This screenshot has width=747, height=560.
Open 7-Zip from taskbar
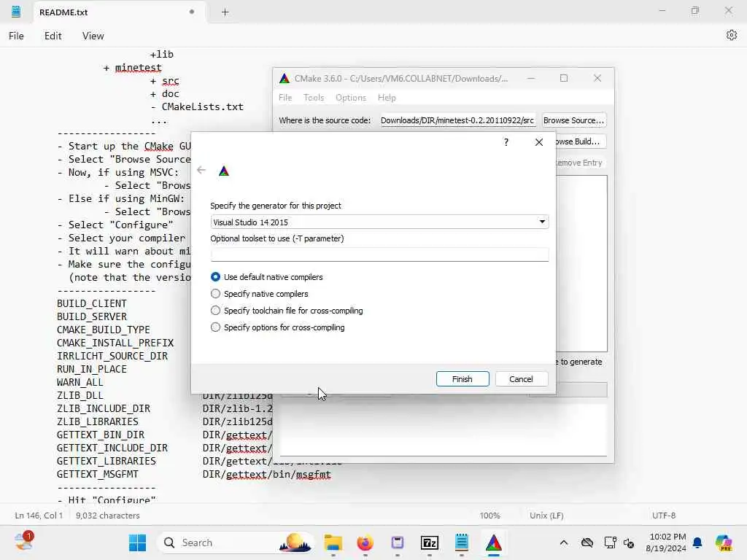[429, 542]
